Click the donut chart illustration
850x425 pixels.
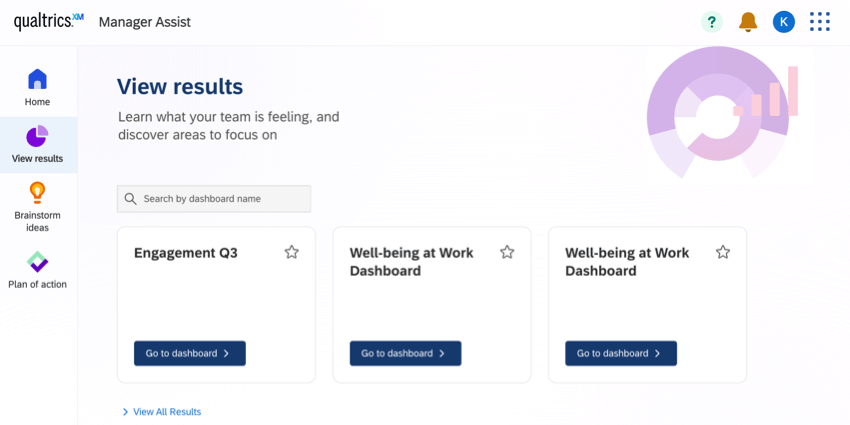pyautogui.click(x=712, y=112)
